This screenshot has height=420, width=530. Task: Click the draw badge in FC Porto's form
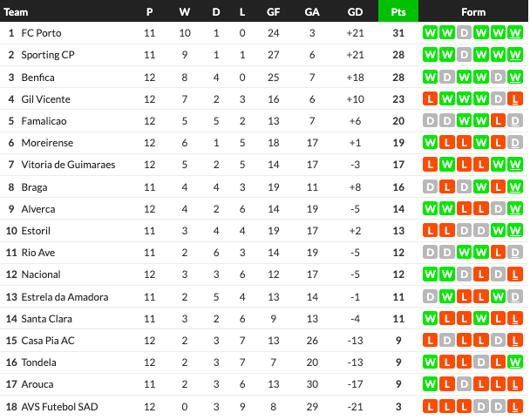pyautogui.click(x=465, y=33)
